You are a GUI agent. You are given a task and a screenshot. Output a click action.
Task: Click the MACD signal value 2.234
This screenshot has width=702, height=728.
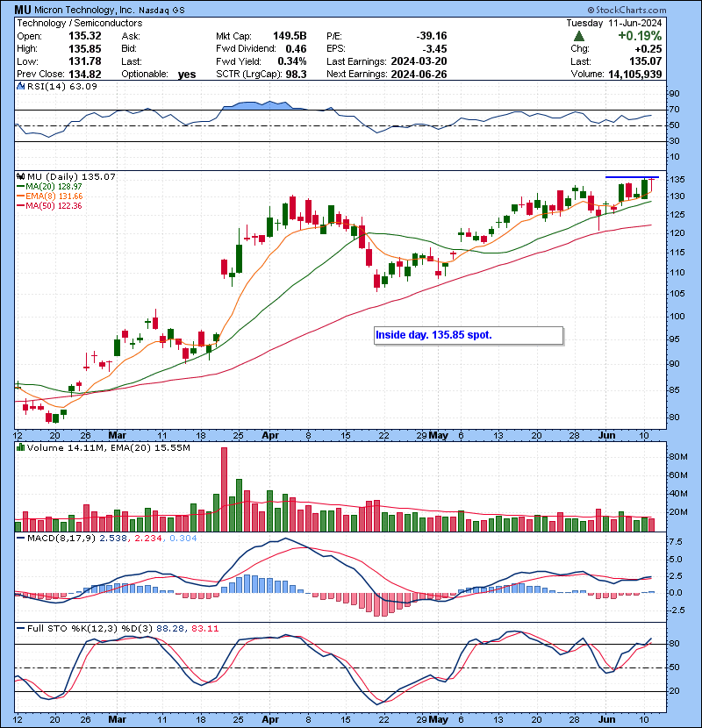pos(148,539)
